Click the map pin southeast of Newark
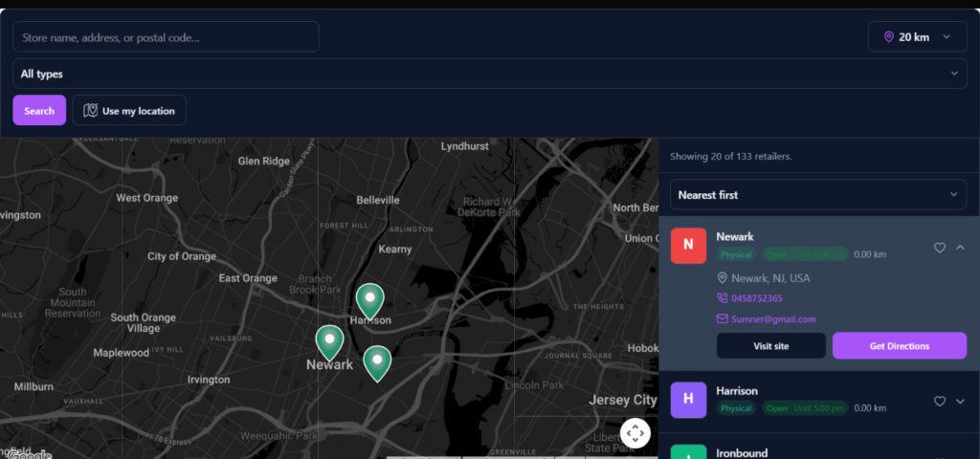 [x=377, y=364]
